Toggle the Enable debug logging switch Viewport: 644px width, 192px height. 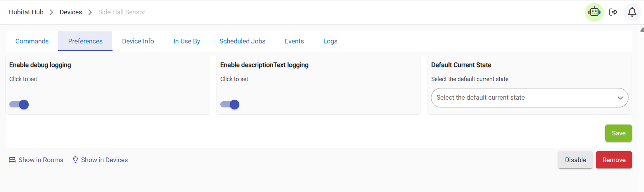[19, 104]
